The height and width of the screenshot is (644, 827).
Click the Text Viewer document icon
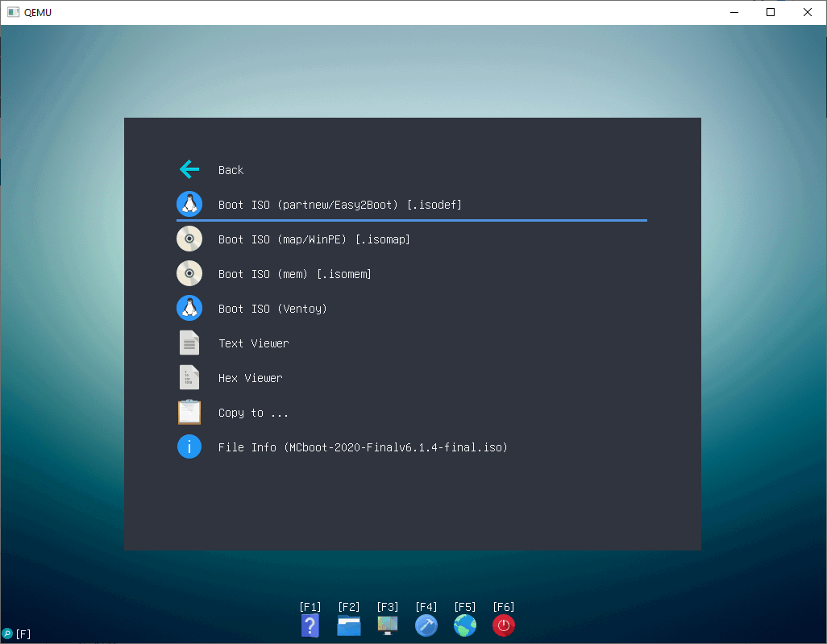pos(189,343)
